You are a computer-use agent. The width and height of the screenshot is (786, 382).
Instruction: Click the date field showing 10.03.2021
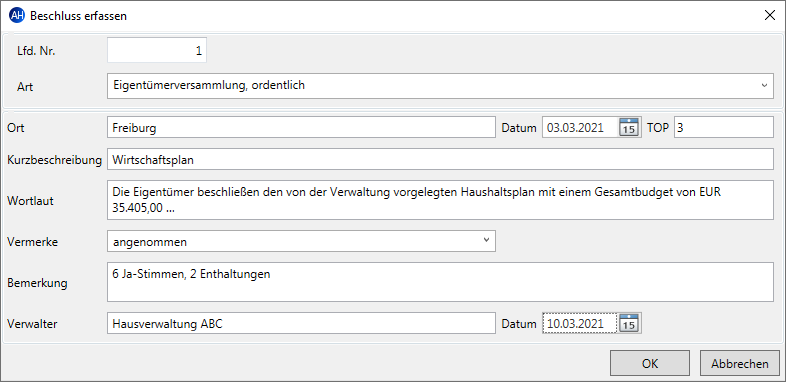pyautogui.click(x=581, y=323)
